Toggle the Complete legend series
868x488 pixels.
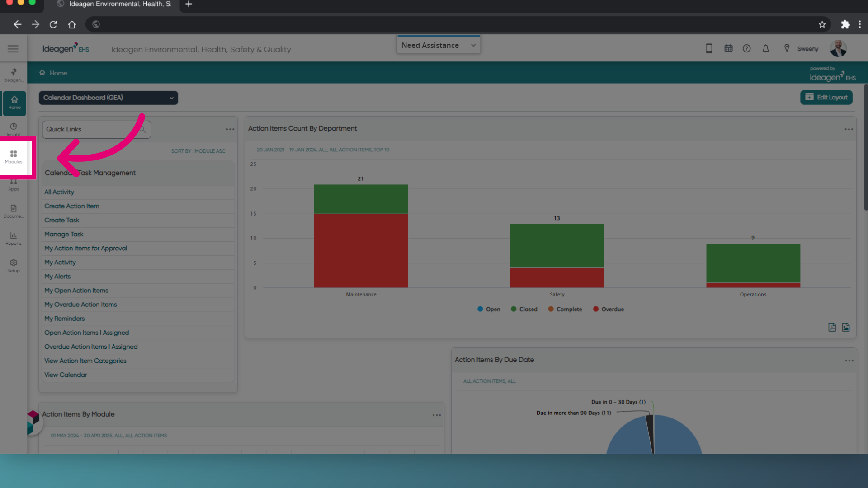[x=565, y=309]
